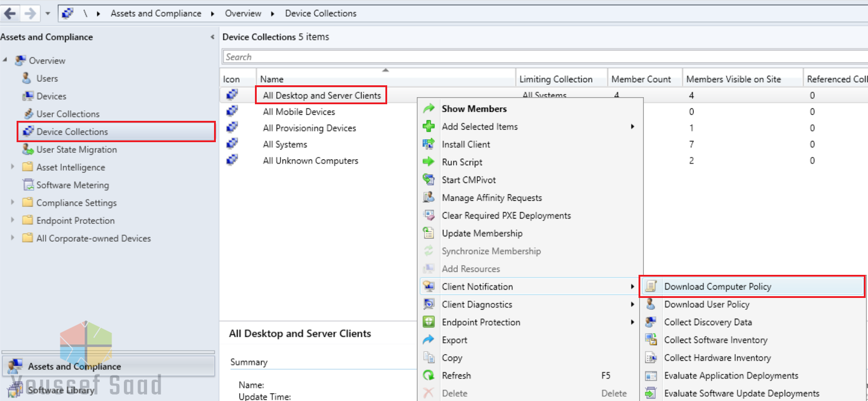Click the Install Client icon

point(429,144)
